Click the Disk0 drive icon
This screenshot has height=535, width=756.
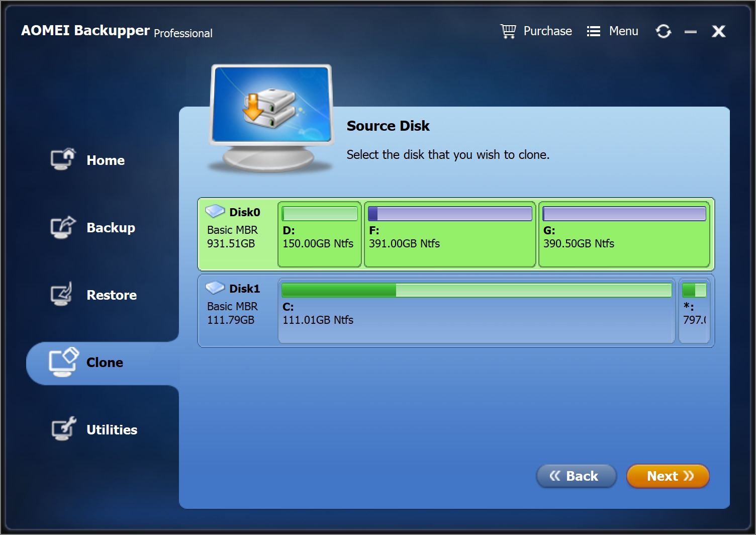click(215, 211)
